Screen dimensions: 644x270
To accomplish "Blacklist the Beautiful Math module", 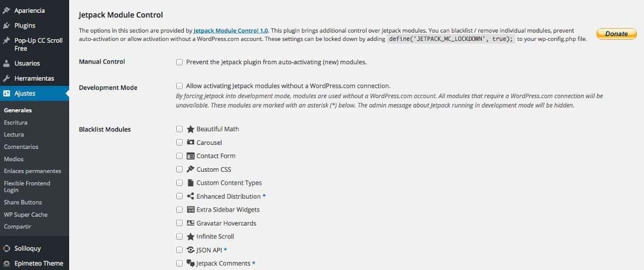I will [180, 129].
